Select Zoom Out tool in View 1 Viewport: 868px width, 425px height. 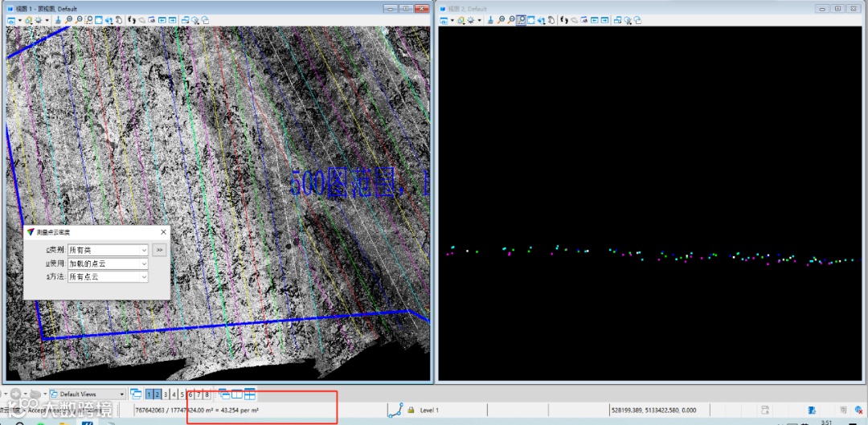78,20
